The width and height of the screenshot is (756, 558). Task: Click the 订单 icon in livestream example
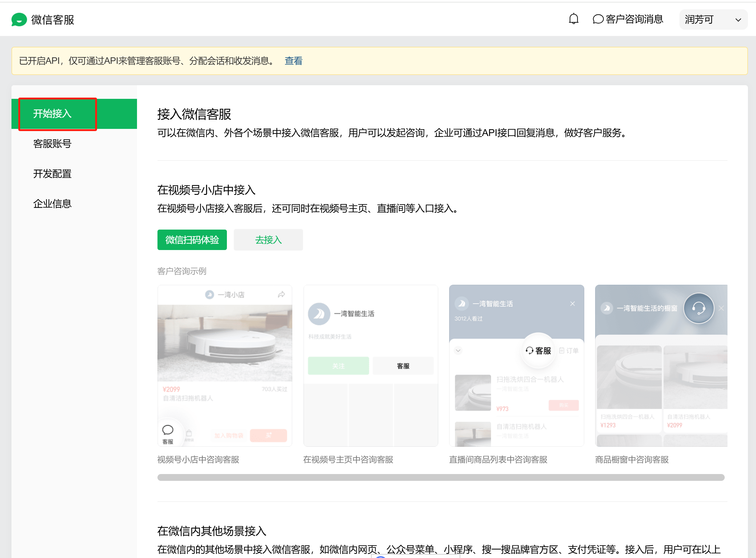tap(569, 351)
